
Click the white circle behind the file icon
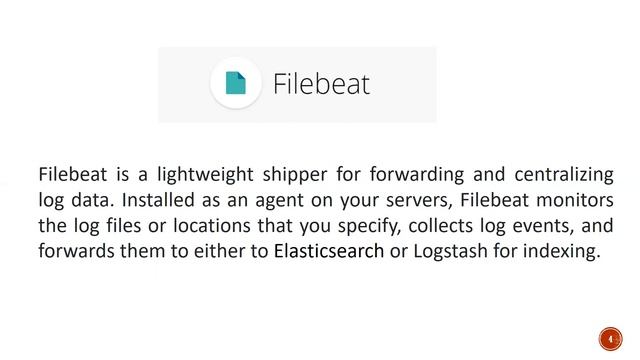[236, 83]
